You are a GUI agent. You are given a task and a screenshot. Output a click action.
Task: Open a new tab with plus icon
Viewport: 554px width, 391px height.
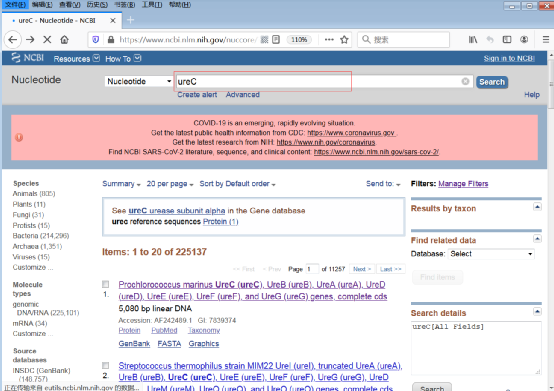pos(130,20)
